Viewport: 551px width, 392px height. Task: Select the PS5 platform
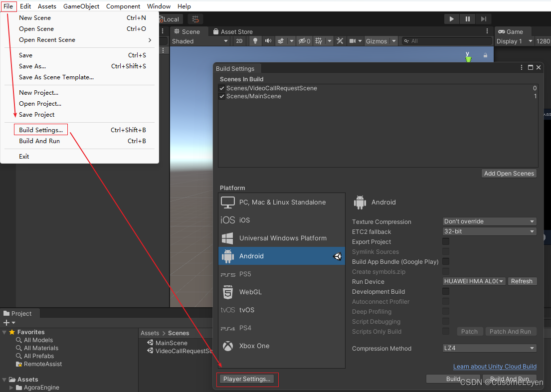[281, 274]
